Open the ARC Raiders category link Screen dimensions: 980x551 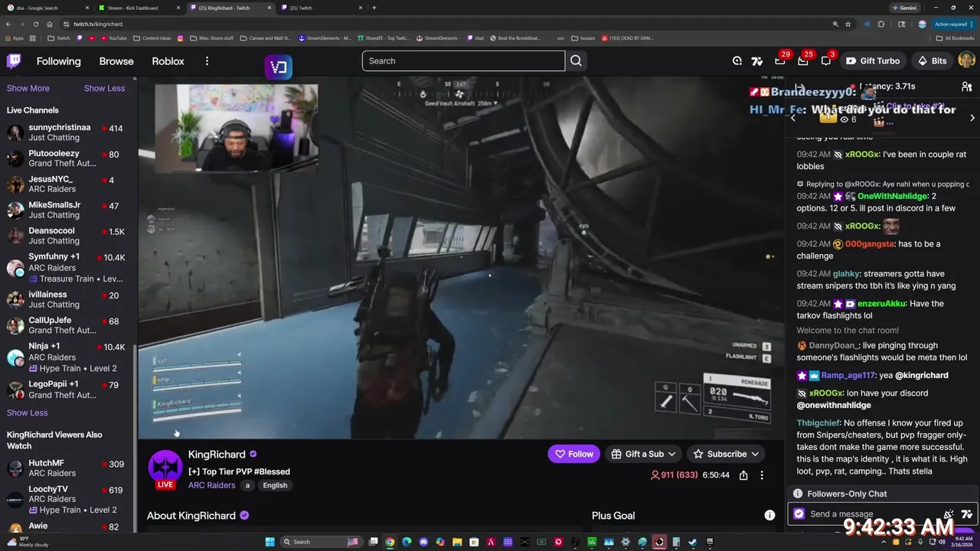point(211,485)
